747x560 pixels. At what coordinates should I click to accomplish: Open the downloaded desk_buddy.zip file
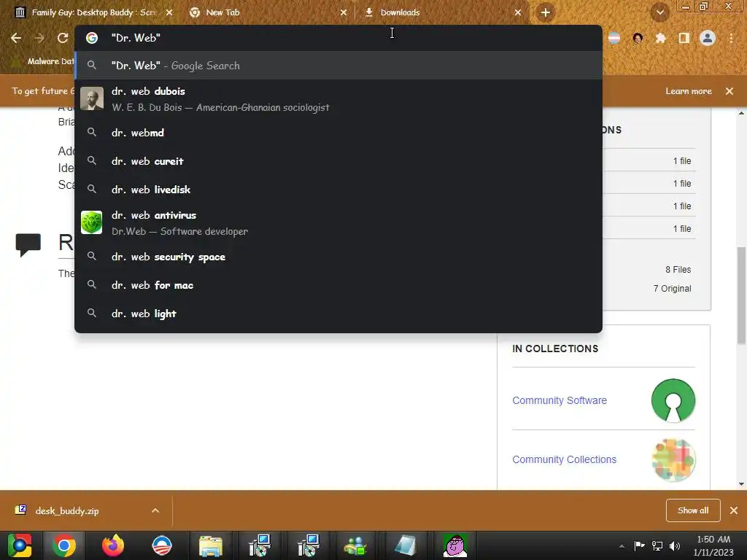pyautogui.click(x=66, y=511)
